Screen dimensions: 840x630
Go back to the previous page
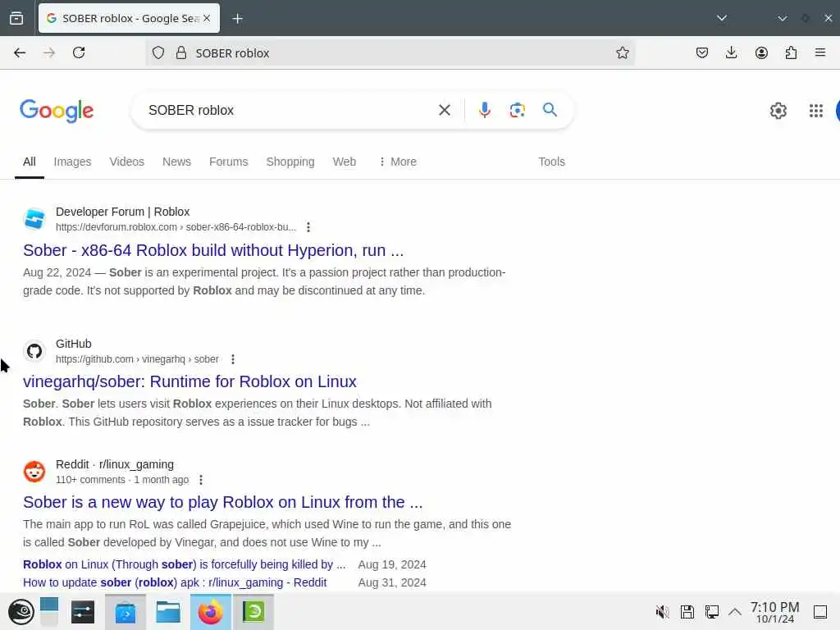pyautogui.click(x=20, y=52)
